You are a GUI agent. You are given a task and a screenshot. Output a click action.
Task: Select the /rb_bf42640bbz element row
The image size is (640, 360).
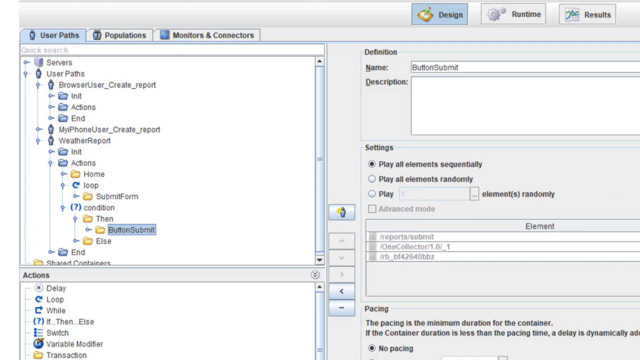[503, 257]
